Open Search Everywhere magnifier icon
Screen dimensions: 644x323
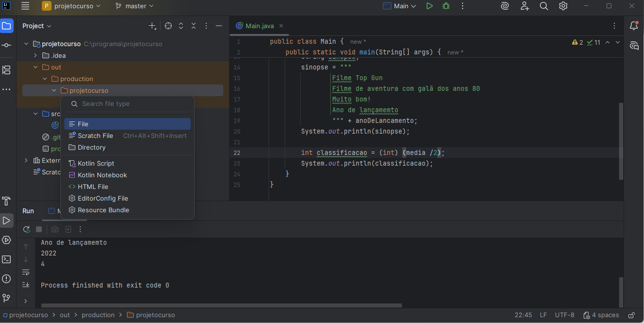point(544,6)
